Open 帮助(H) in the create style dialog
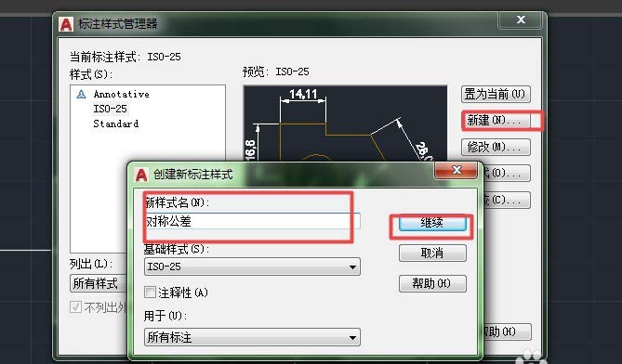 (432, 283)
